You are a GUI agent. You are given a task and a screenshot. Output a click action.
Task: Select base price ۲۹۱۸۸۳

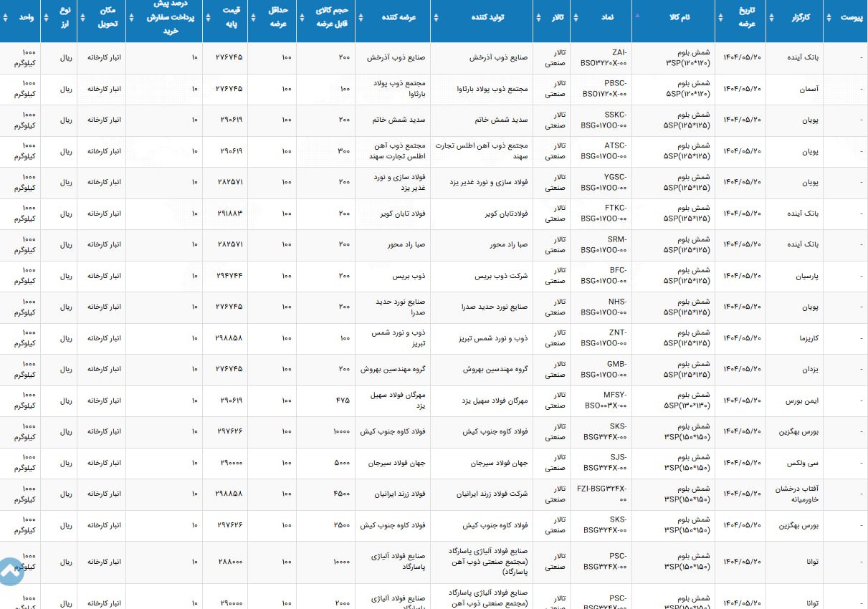click(230, 214)
